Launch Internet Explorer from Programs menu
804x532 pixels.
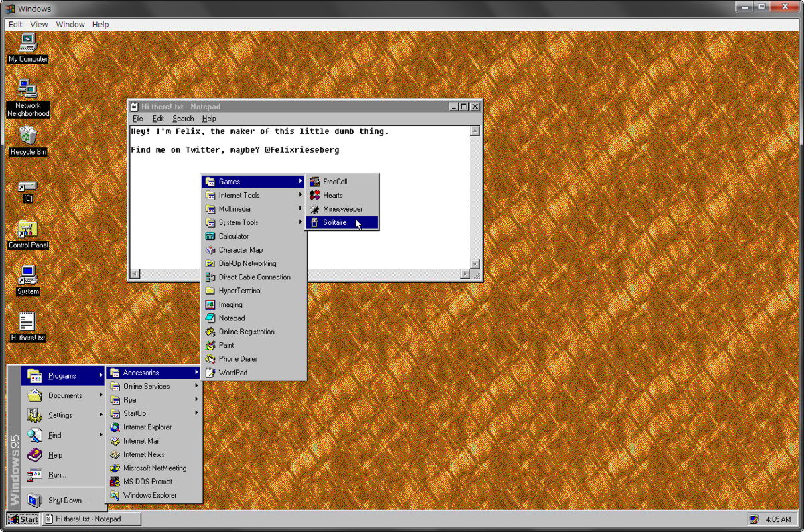pos(153,427)
